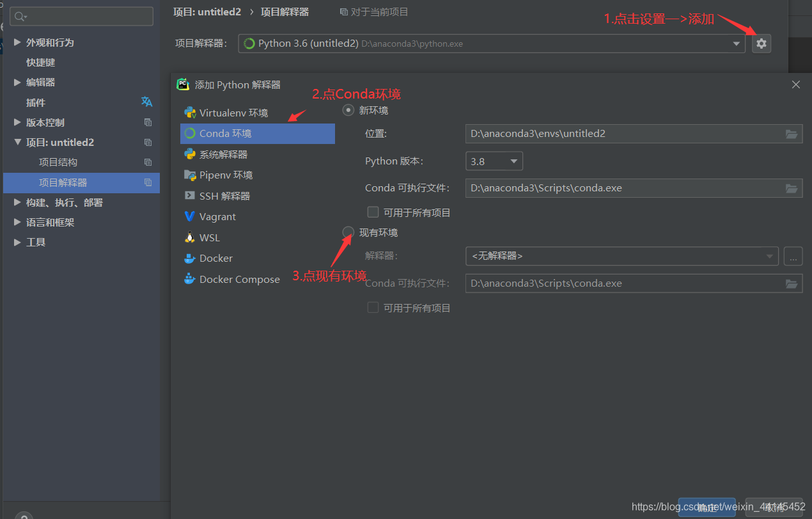Click the settings search field
Viewport: 812px width, 519px height.
coord(81,17)
